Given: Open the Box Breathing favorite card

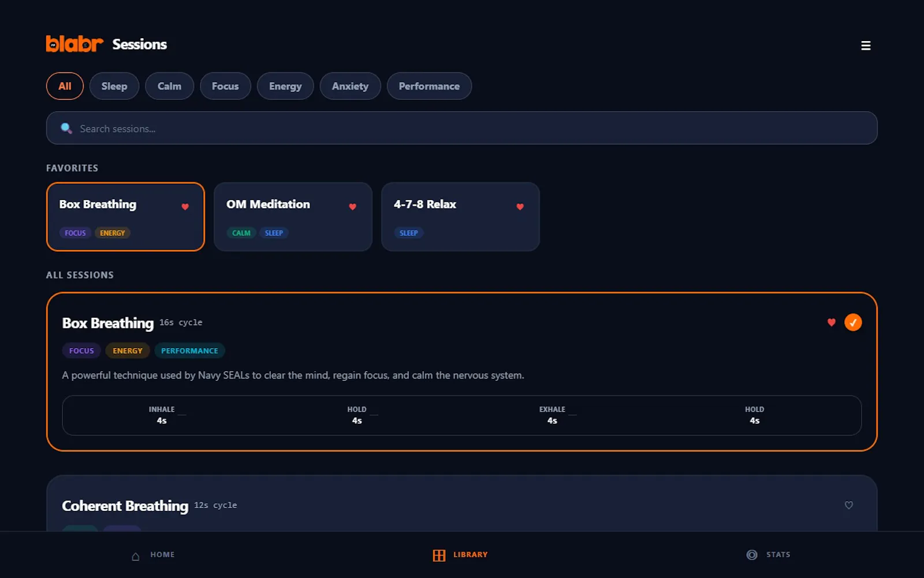Looking at the screenshot, I should point(125,217).
